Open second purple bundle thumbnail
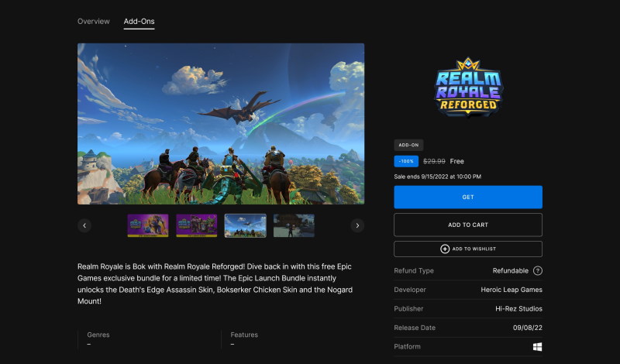 197,225
